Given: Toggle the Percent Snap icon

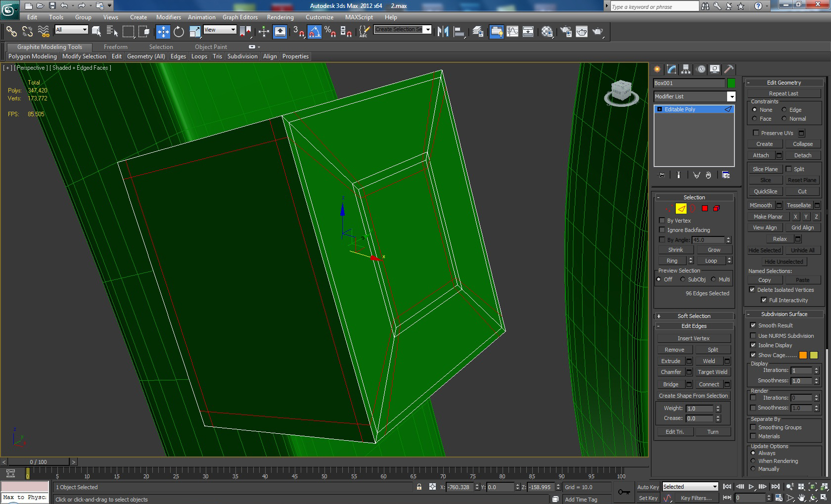Looking at the screenshot, I should [x=330, y=32].
